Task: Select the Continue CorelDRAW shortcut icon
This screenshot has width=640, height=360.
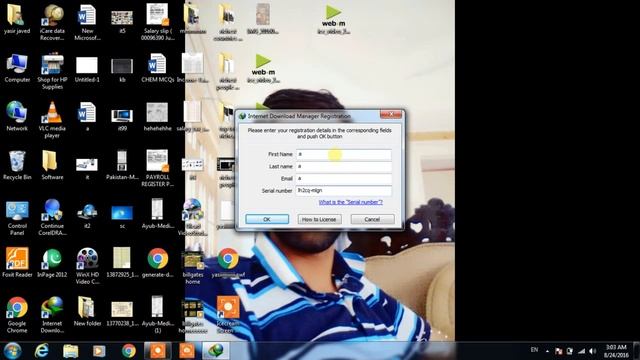Action: (52, 218)
